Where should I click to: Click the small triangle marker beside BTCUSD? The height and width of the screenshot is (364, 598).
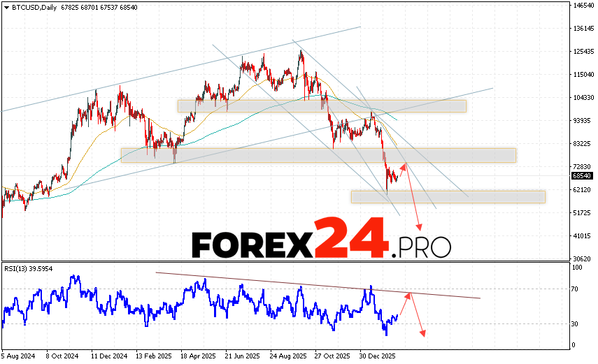pyautogui.click(x=5, y=6)
